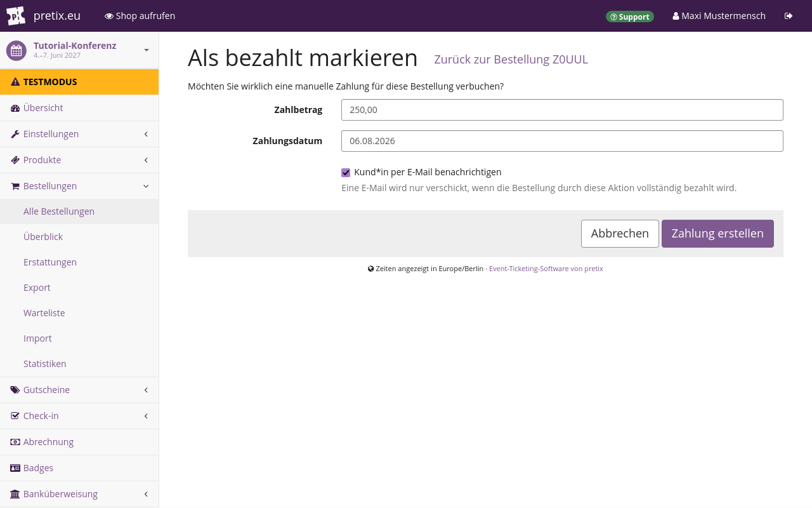Click the Gutscheine tags icon
The width and height of the screenshot is (812, 508).
(x=15, y=390)
